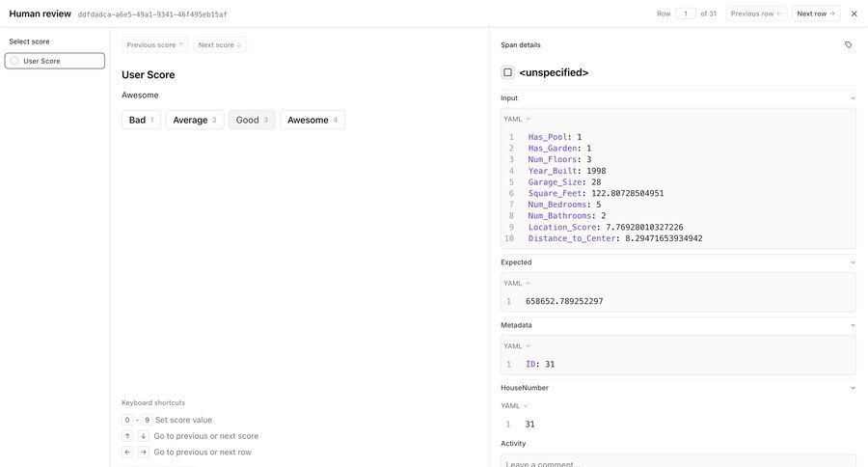
Task: Click the span type icon beside <unspecified>
Action: pyautogui.click(x=507, y=72)
